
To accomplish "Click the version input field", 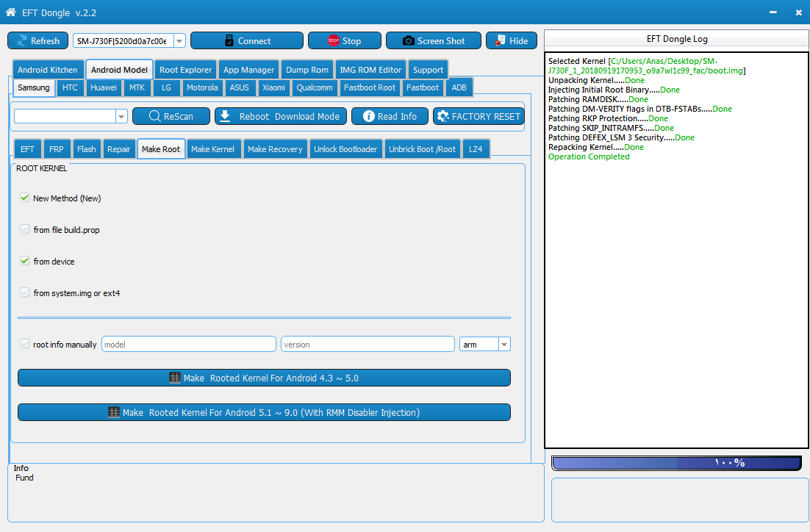I will point(368,344).
